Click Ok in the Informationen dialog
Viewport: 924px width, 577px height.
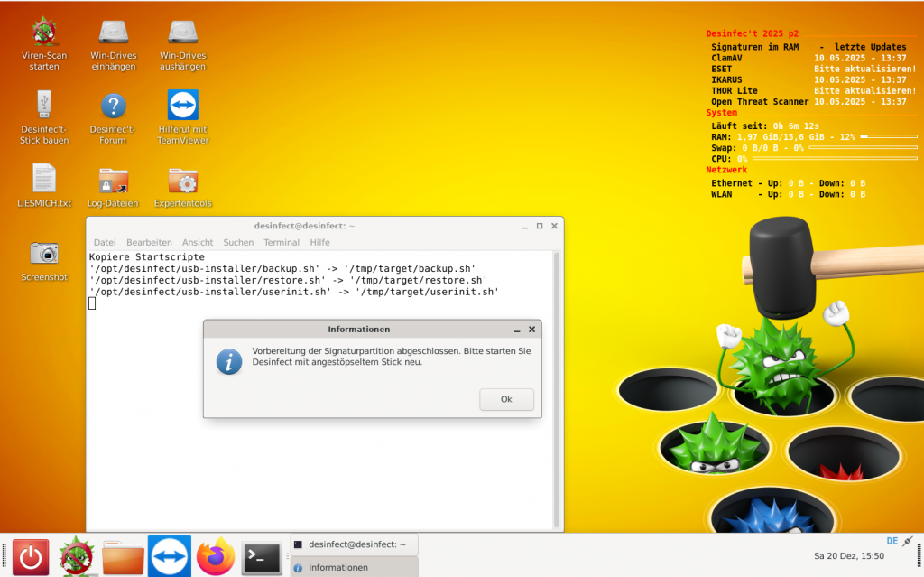click(506, 399)
